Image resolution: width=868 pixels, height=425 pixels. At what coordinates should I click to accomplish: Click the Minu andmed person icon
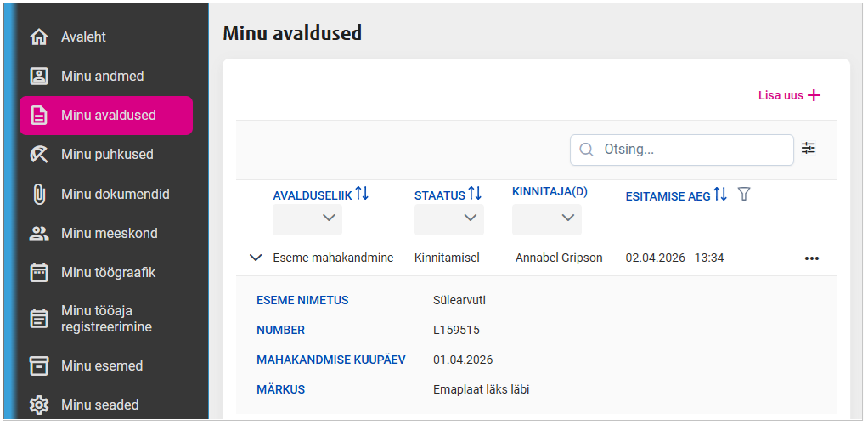coord(39,76)
